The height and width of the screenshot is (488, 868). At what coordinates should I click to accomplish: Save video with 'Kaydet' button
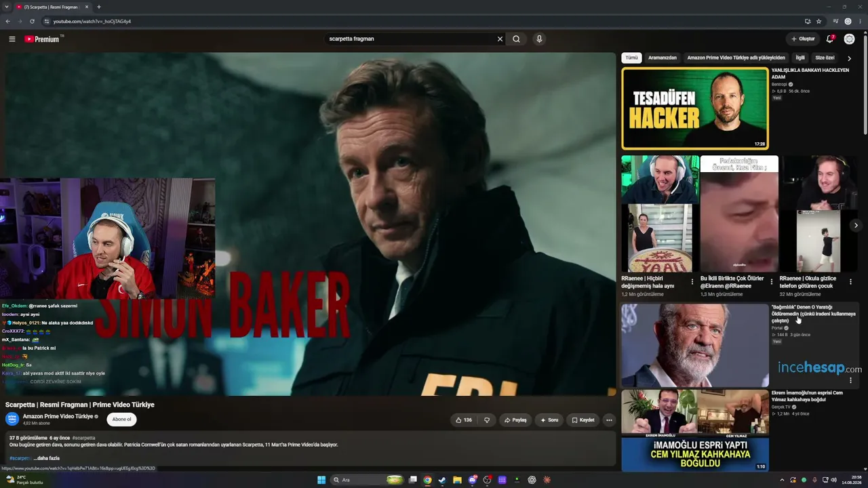583,420
